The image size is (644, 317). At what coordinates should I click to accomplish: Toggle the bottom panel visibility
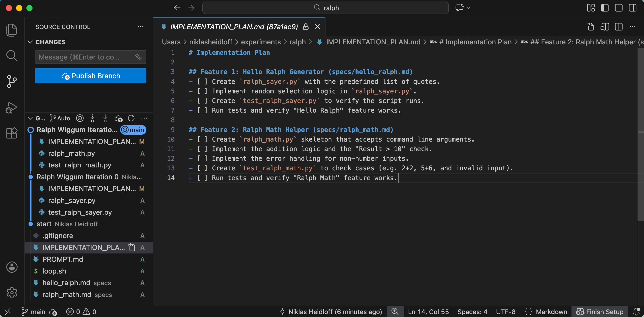pyautogui.click(x=619, y=8)
